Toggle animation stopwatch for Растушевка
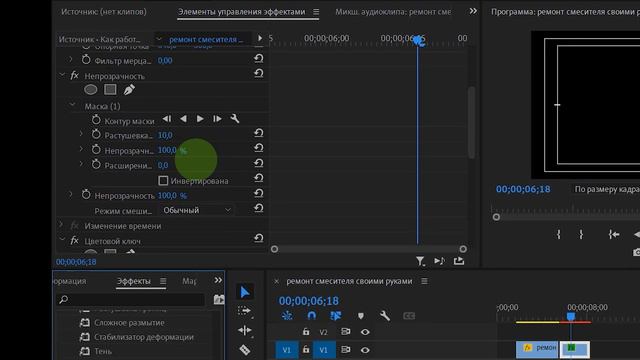Viewport: 640px width, 360px height. [x=96, y=134]
